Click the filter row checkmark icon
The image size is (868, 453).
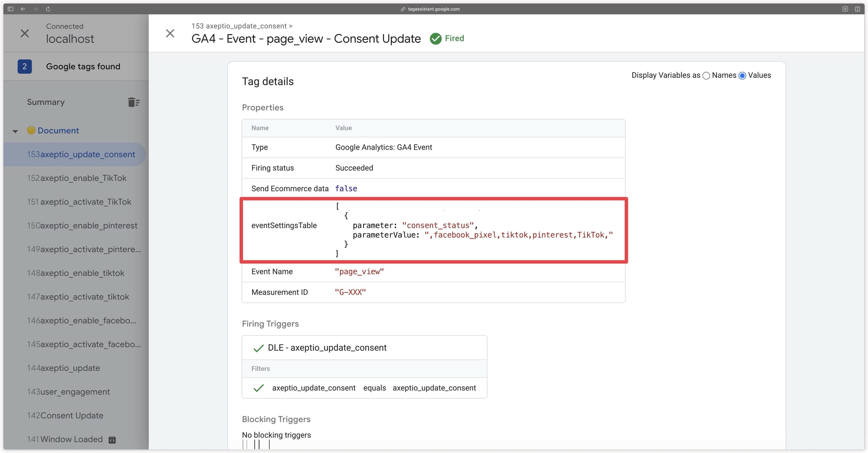[x=258, y=388]
